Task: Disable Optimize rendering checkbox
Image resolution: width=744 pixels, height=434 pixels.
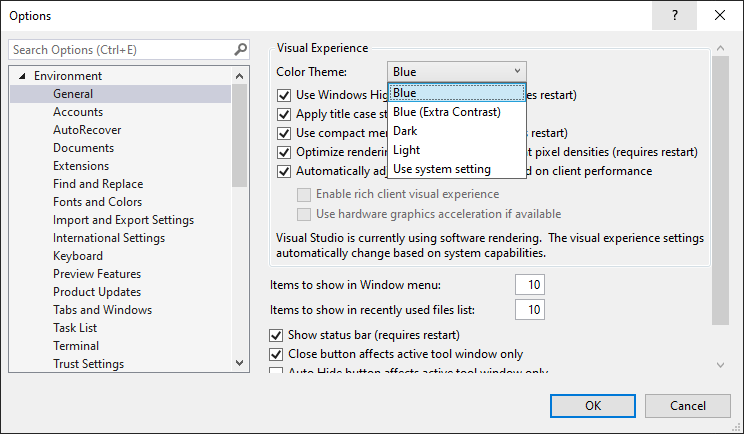Action: (284, 152)
